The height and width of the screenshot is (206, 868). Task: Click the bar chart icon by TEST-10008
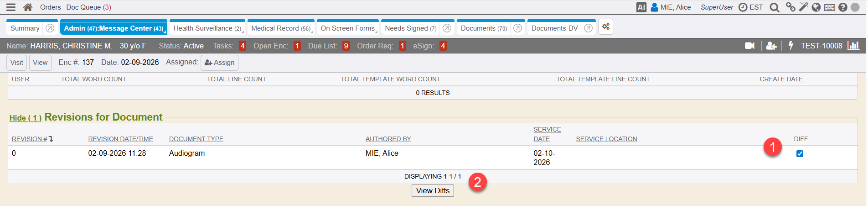click(x=853, y=46)
